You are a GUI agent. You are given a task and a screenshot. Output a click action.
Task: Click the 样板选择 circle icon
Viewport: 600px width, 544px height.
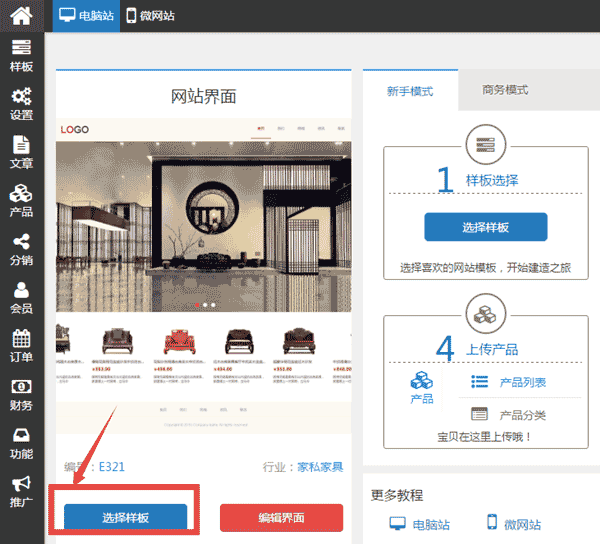click(486, 145)
